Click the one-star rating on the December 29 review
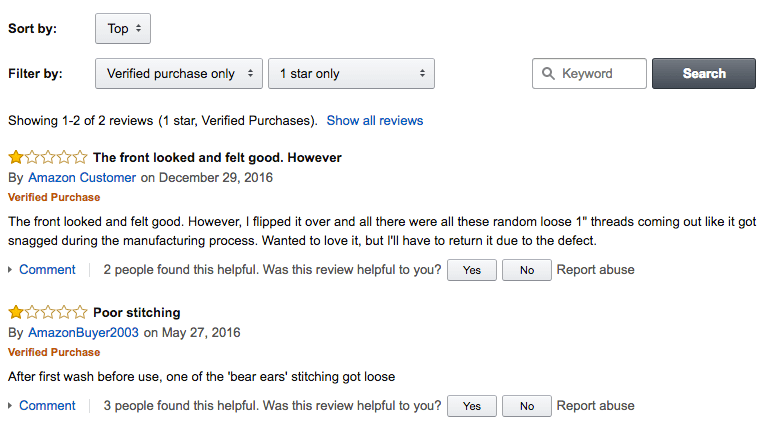Screen dimensions: 769x439 pos(47,157)
